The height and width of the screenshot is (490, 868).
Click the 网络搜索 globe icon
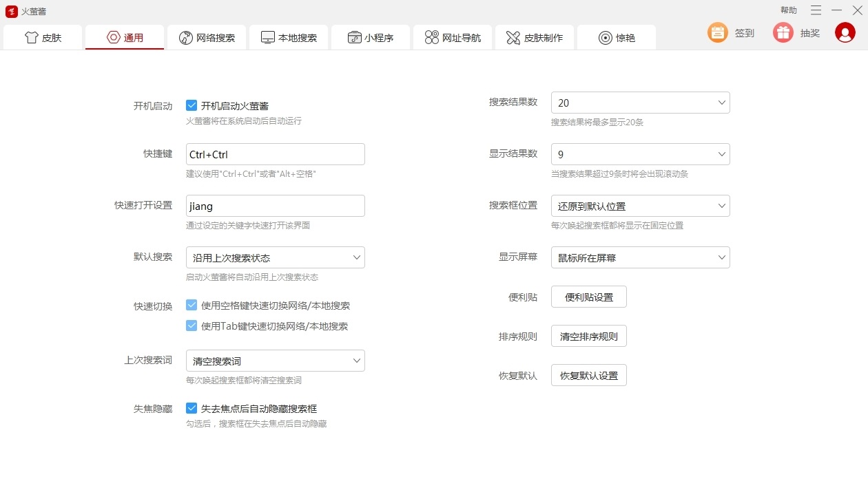click(185, 38)
